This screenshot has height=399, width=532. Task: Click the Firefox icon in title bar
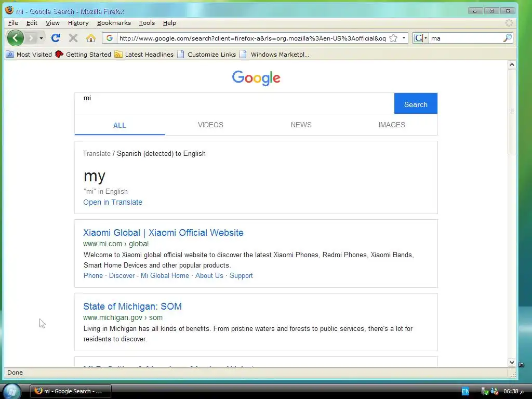point(9,10)
